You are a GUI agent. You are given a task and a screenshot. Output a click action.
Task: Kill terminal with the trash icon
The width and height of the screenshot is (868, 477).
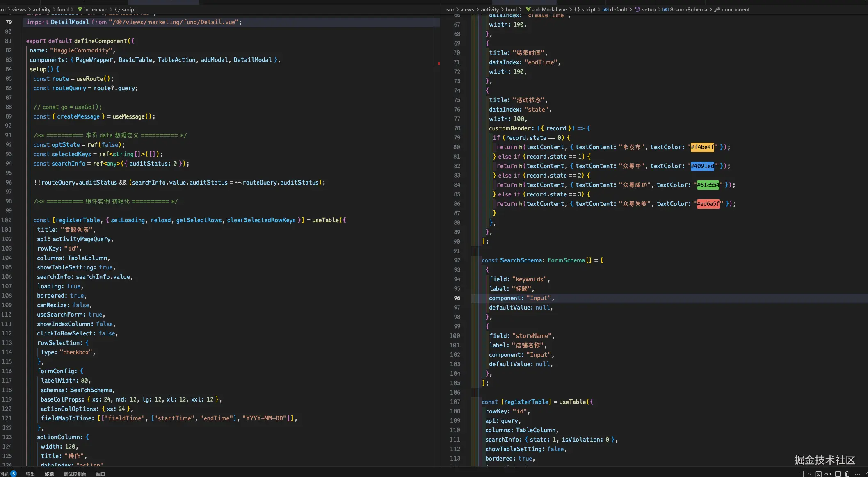(x=847, y=474)
